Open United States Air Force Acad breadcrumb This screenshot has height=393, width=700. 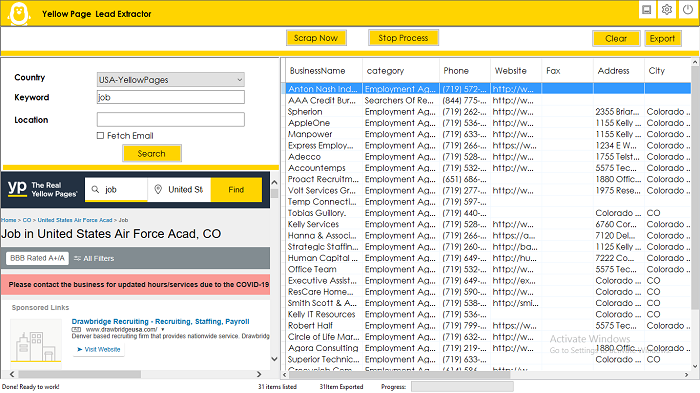[x=75, y=220]
